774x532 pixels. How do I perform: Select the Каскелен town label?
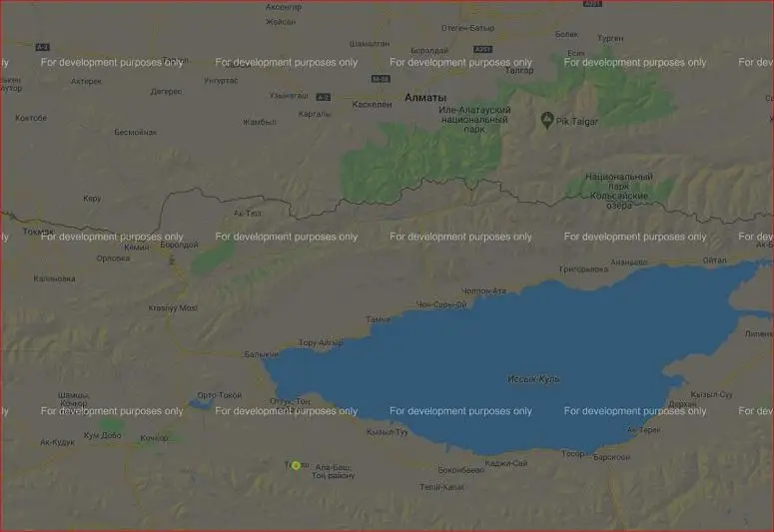click(x=372, y=105)
